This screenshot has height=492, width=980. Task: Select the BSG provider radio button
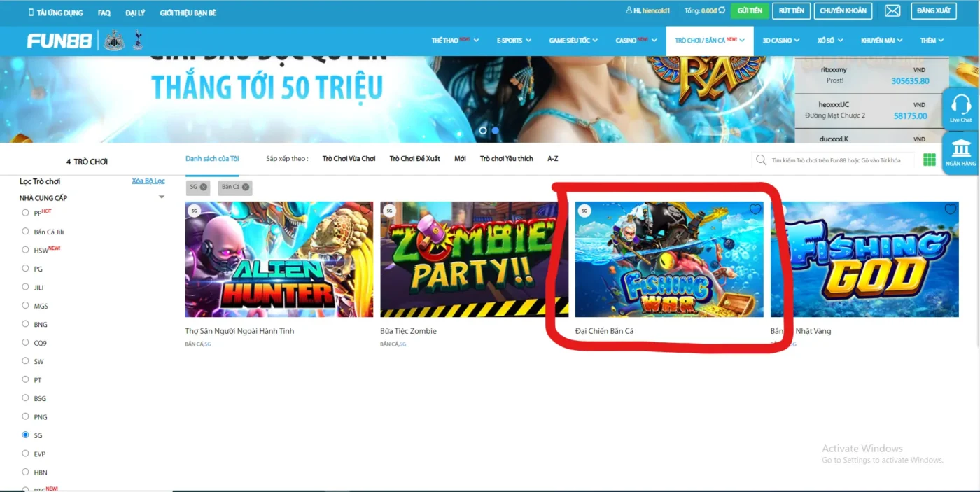pos(26,398)
